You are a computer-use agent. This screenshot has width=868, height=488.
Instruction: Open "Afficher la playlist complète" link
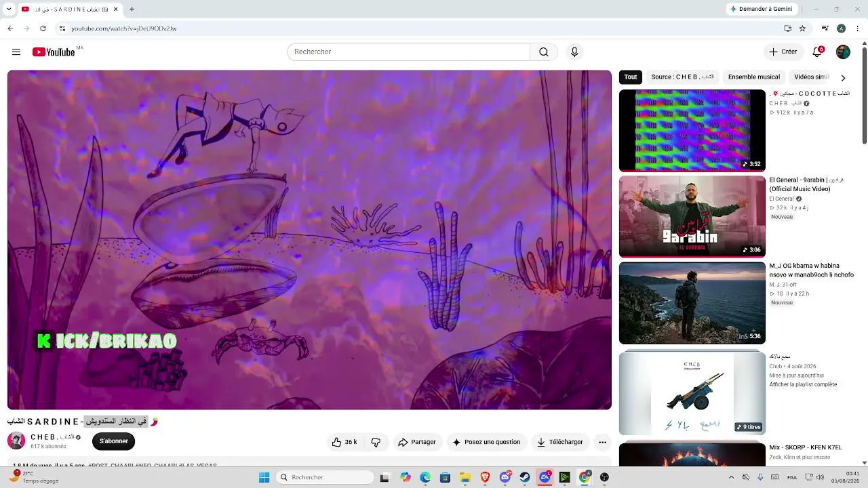tap(803, 384)
